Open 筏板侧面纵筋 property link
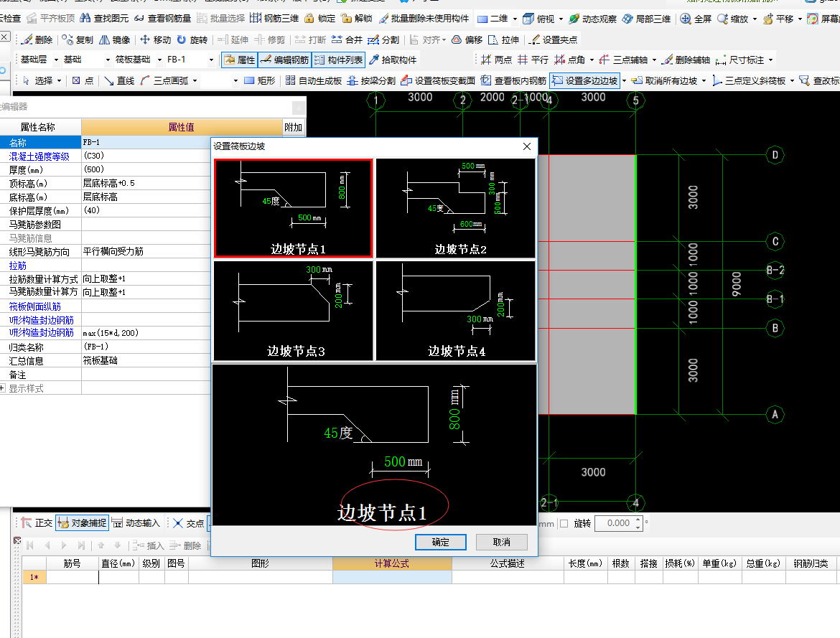 (x=35, y=306)
